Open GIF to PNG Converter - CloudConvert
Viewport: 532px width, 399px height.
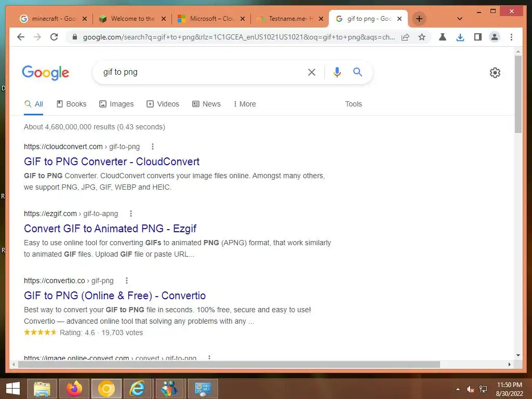pos(112,162)
